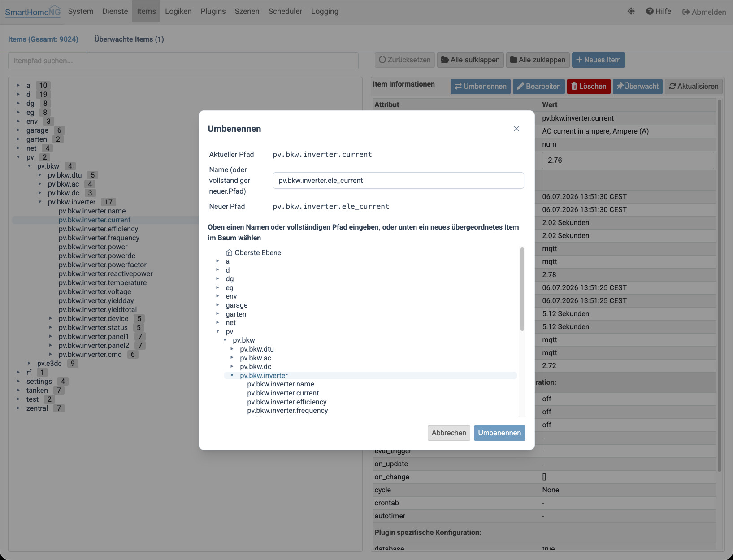
Task: Close the Umbenennen dialog with the X
Action: point(516,129)
